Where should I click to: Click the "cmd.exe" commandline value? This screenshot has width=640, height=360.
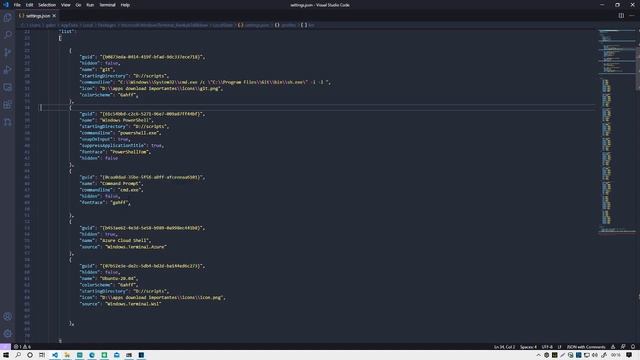pyautogui.click(x=131, y=190)
